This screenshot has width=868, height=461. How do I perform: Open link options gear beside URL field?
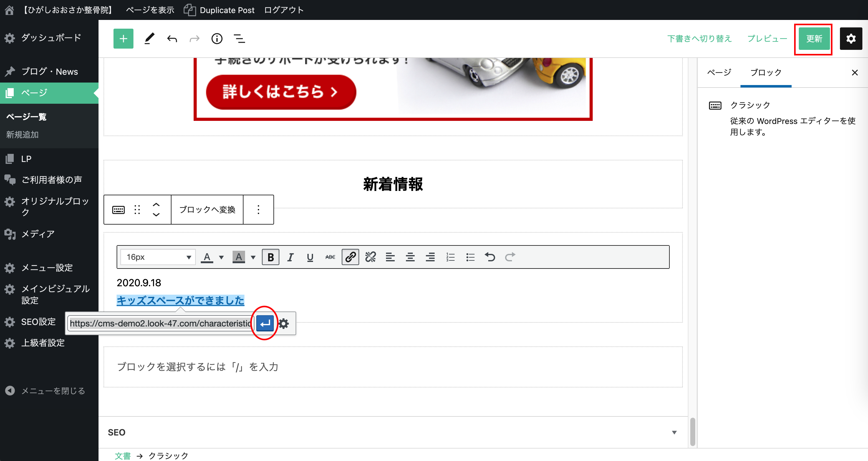point(284,324)
